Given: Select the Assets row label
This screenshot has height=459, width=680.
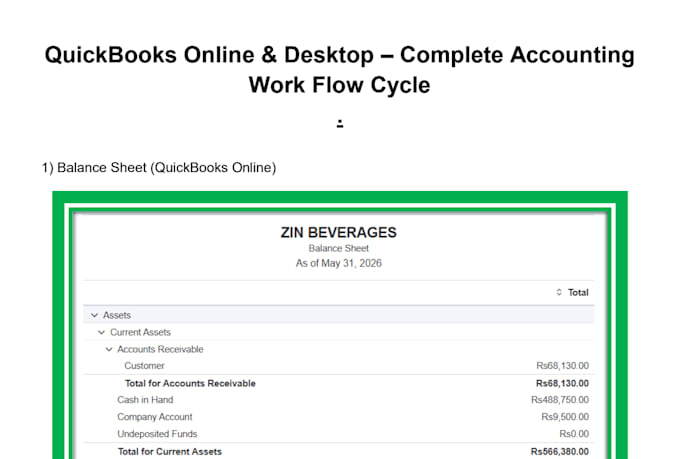Looking at the screenshot, I should coord(117,315).
